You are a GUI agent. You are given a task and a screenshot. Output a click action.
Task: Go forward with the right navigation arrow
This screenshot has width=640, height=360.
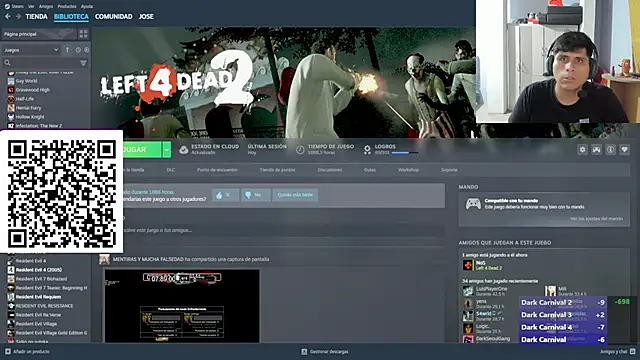(18, 16)
